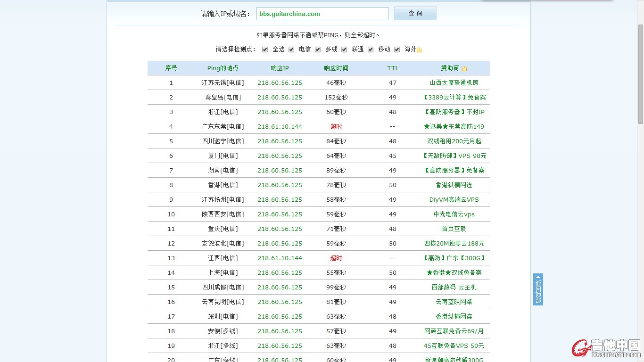The width and height of the screenshot is (644, 362).
Task: Open the 山西太原联通机房 sponsor link
Action: pos(454,82)
